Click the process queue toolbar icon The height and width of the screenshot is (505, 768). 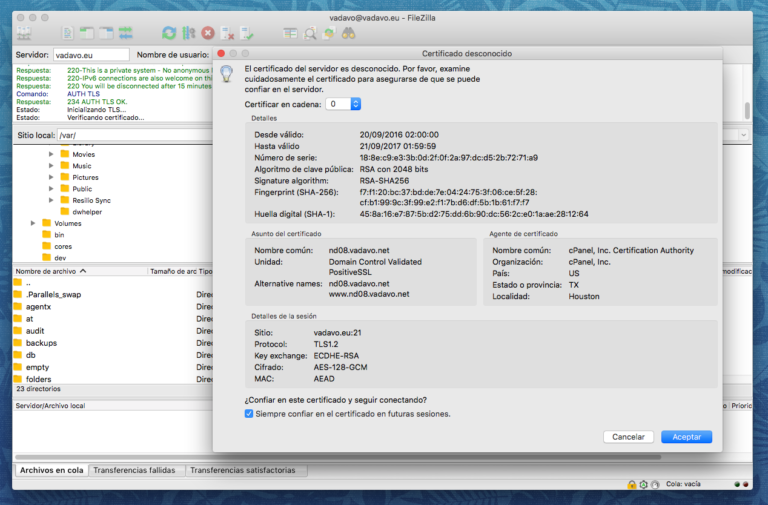pyautogui.click(x=189, y=33)
